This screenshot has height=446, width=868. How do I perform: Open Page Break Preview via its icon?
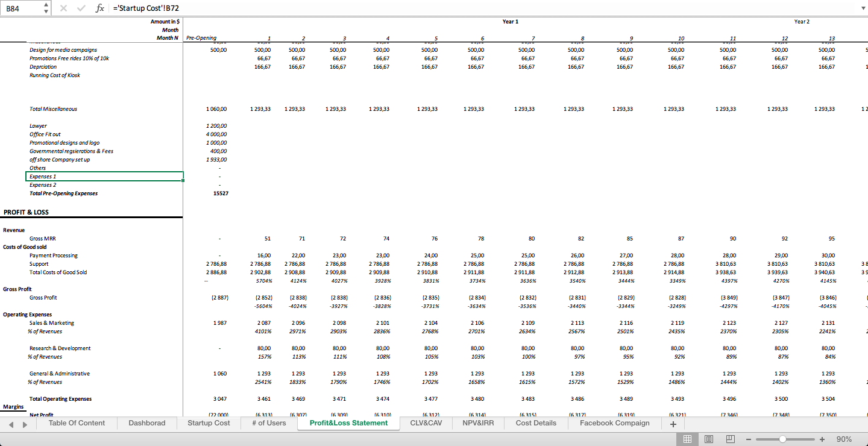[731, 439]
